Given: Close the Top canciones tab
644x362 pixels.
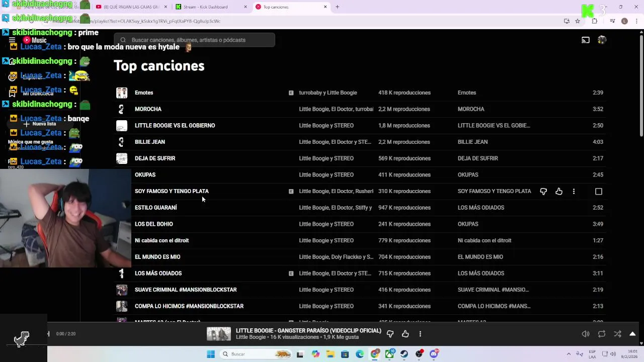Looking at the screenshot, I should click(326, 7).
